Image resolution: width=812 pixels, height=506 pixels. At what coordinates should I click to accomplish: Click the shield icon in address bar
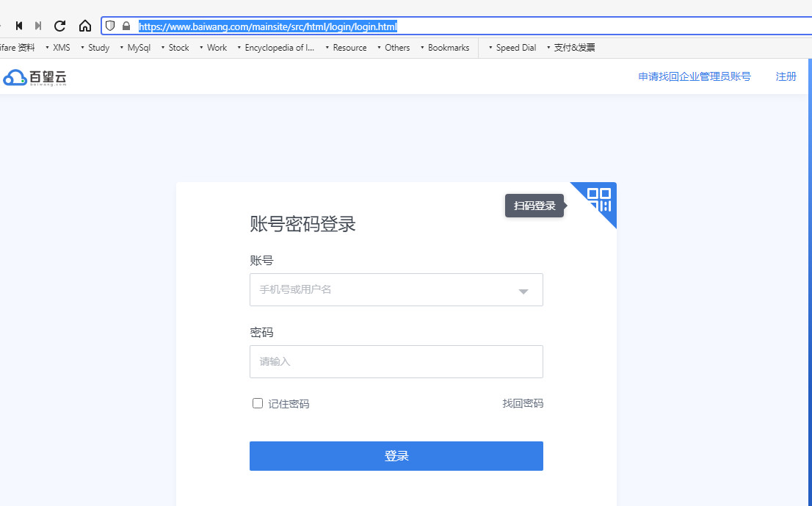coord(110,26)
